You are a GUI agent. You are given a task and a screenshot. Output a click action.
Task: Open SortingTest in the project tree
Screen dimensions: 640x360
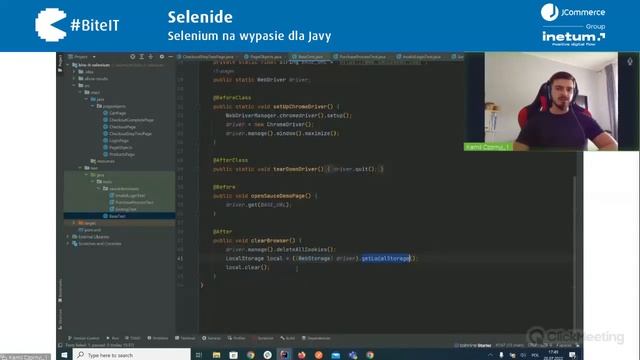point(123,209)
